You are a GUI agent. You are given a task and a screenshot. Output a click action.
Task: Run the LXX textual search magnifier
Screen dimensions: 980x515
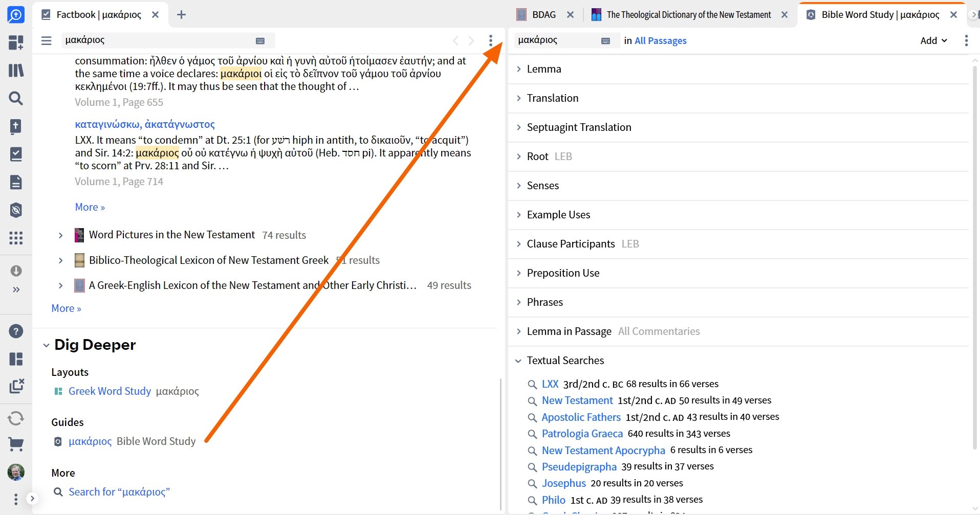pyautogui.click(x=532, y=385)
